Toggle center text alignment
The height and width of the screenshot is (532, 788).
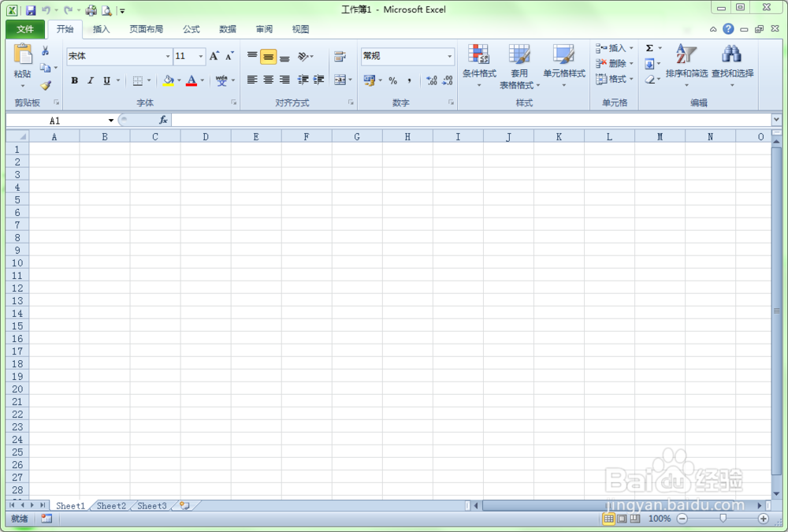click(269, 80)
